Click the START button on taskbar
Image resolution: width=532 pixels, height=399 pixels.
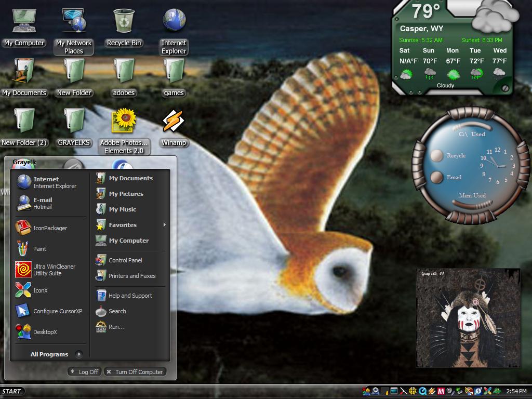tap(12, 392)
